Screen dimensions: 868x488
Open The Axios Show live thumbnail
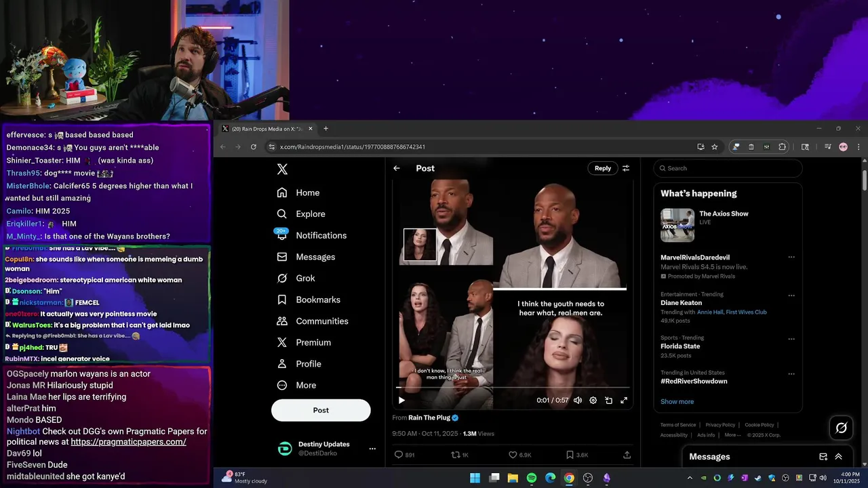coord(677,225)
